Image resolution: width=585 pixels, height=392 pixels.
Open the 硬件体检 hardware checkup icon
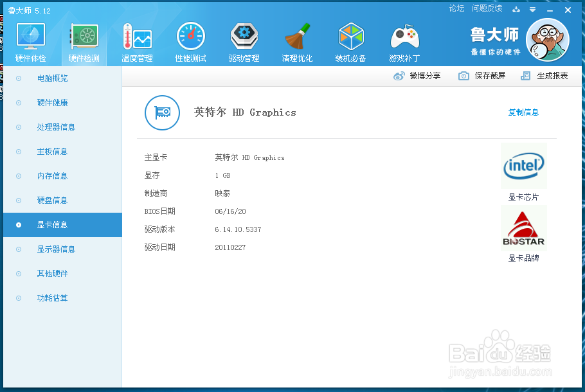(31, 36)
